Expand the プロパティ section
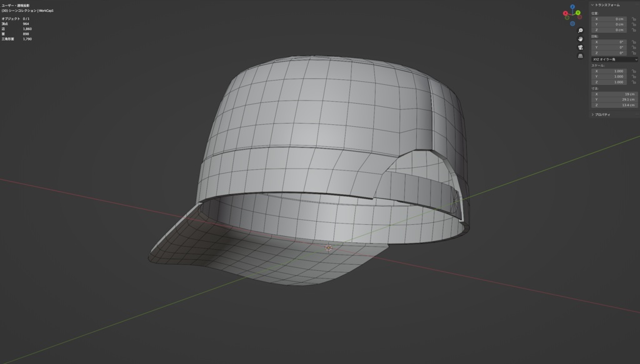The width and height of the screenshot is (640, 364). (602, 115)
